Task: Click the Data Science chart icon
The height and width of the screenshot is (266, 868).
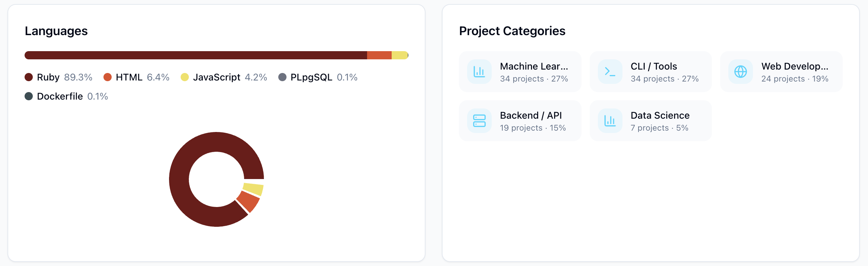Action: (x=610, y=121)
